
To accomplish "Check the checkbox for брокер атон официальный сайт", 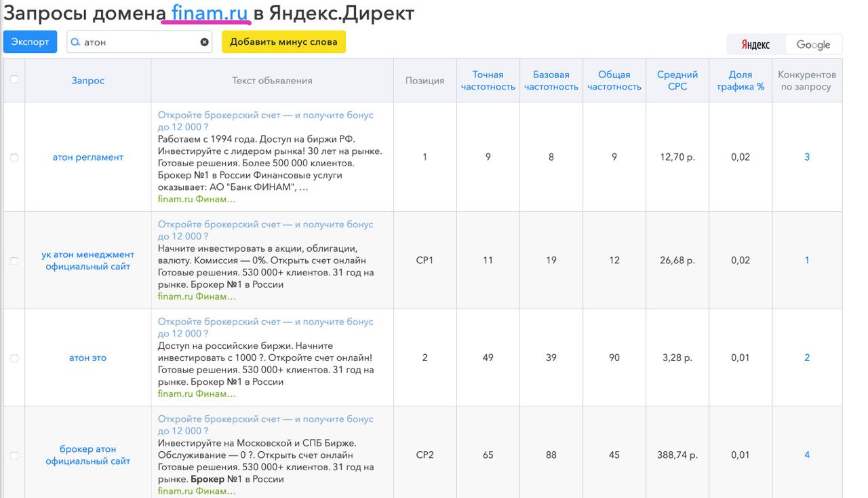I will [14, 454].
